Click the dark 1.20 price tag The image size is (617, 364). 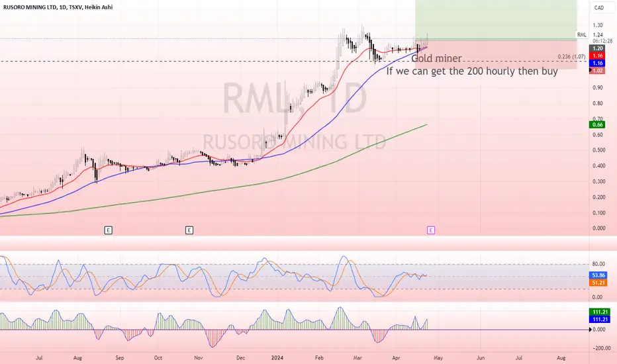pyautogui.click(x=598, y=48)
